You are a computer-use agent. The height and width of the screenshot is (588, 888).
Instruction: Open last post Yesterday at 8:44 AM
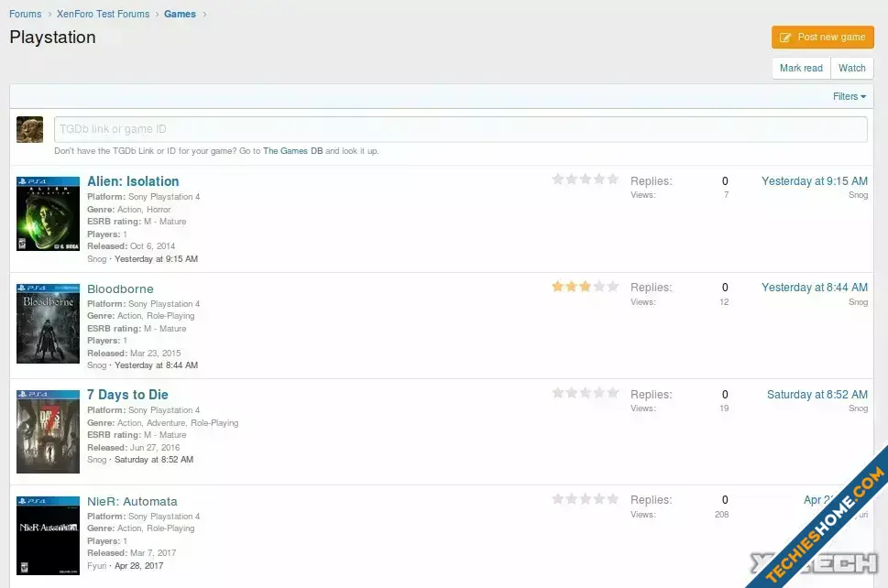point(815,288)
